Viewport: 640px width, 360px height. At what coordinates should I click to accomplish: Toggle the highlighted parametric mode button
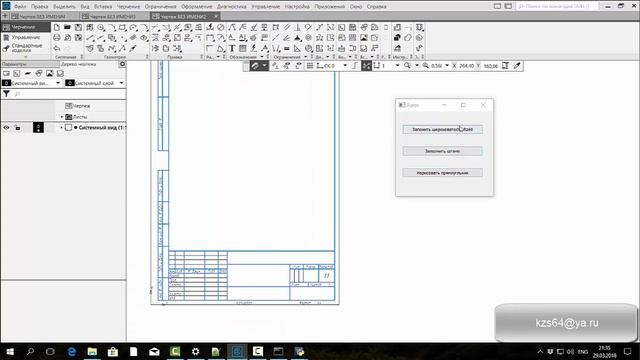pos(366,66)
